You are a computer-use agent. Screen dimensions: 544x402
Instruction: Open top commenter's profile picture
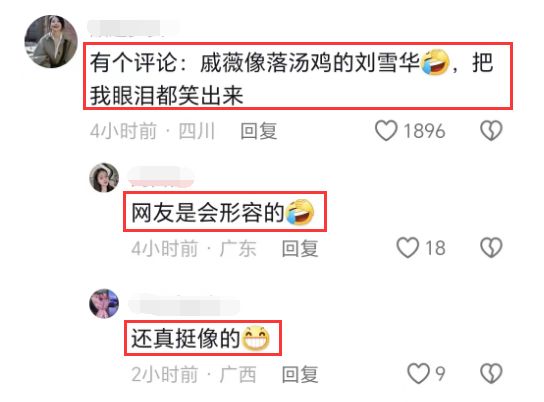tap(51, 41)
